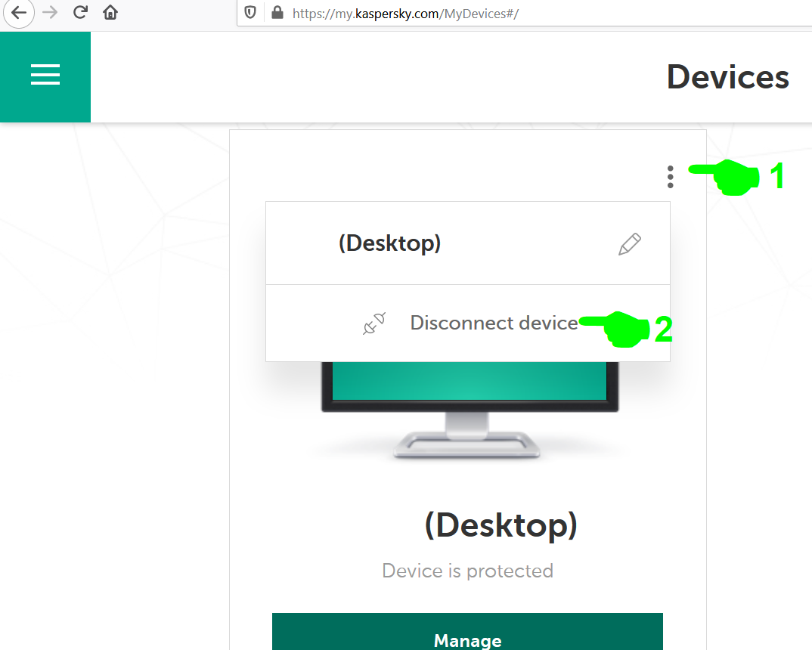This screenshot has width=812, height=650.
Task: Click the browser forward arrow
Action: point(50,12)
